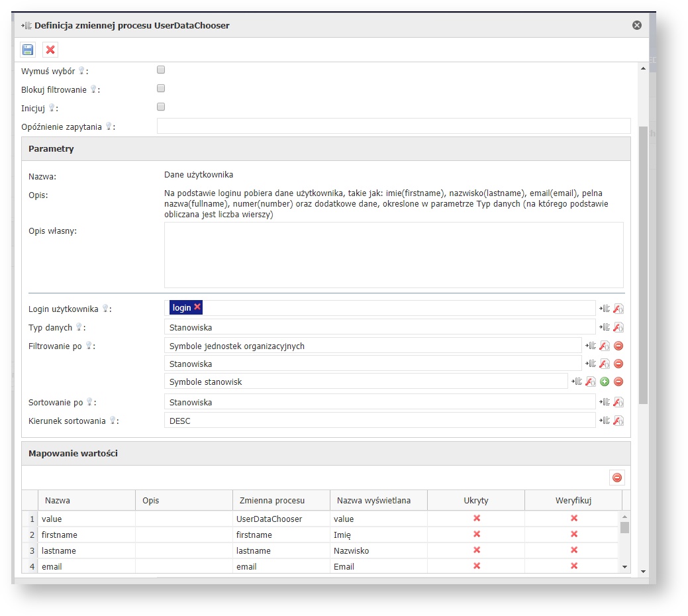Open the Kierunek sortowania DESC field
688x616 pixels.
point(379,421)
